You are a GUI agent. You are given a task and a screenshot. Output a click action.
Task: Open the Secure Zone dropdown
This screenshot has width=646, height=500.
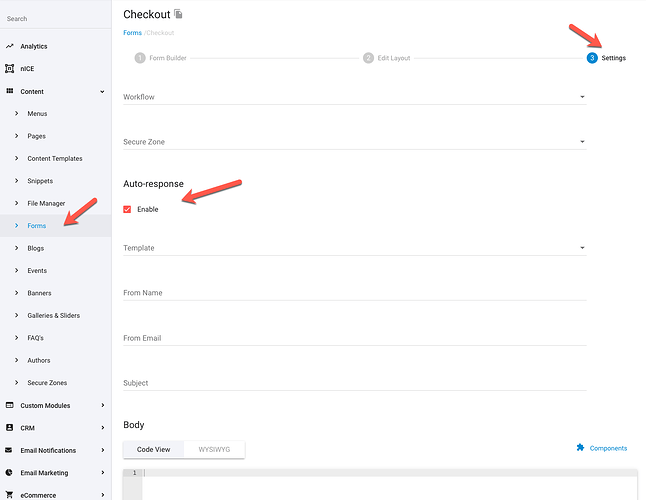click(x=355, y=142)
